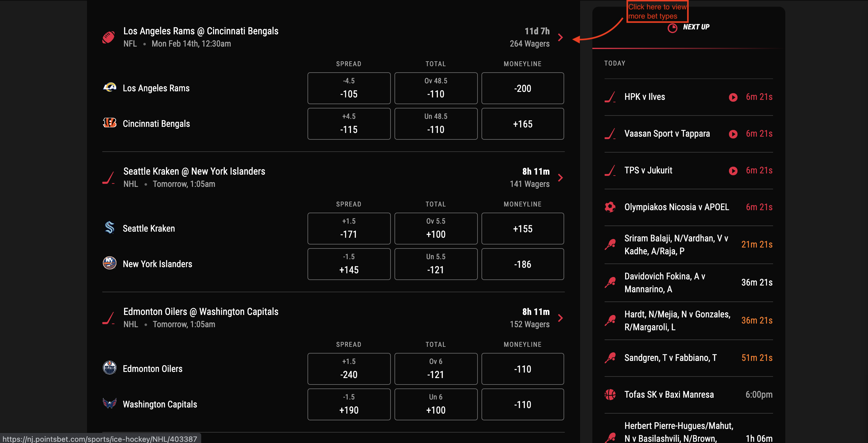The height and width of the screenshot is (443, 868).
Task: Click hockey icon beside TPS v Jukurit
Action: point(610,171)
